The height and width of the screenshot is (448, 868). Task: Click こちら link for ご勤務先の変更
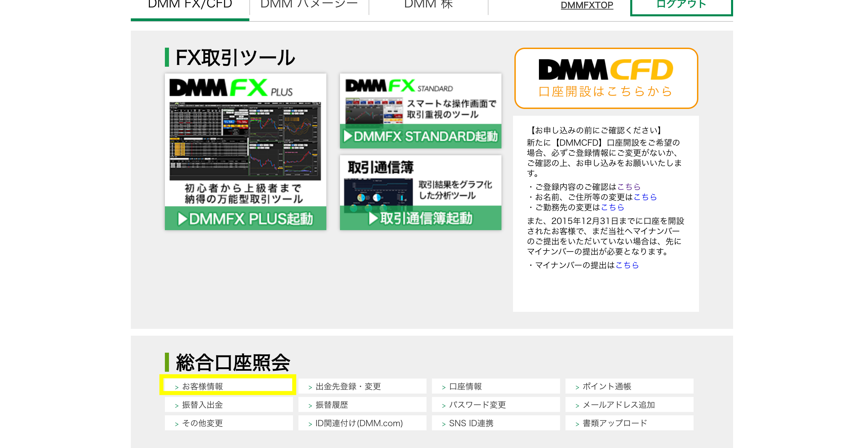coord(613,207)
